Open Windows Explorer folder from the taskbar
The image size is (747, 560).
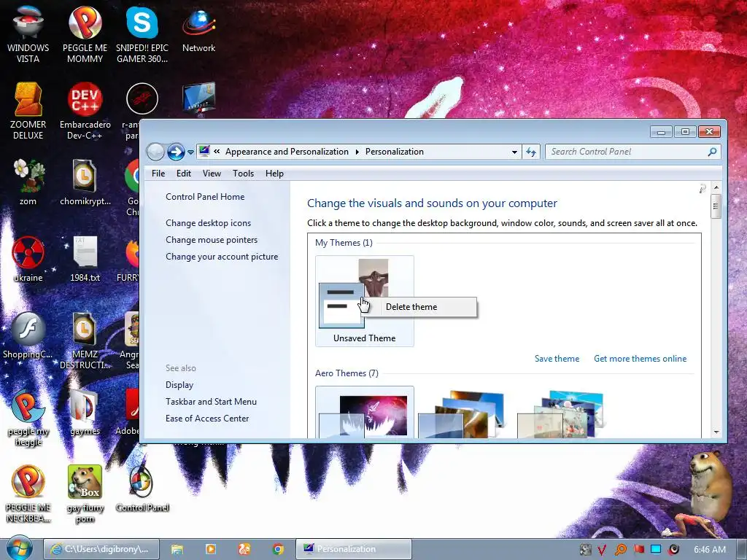tap(177, 549)
